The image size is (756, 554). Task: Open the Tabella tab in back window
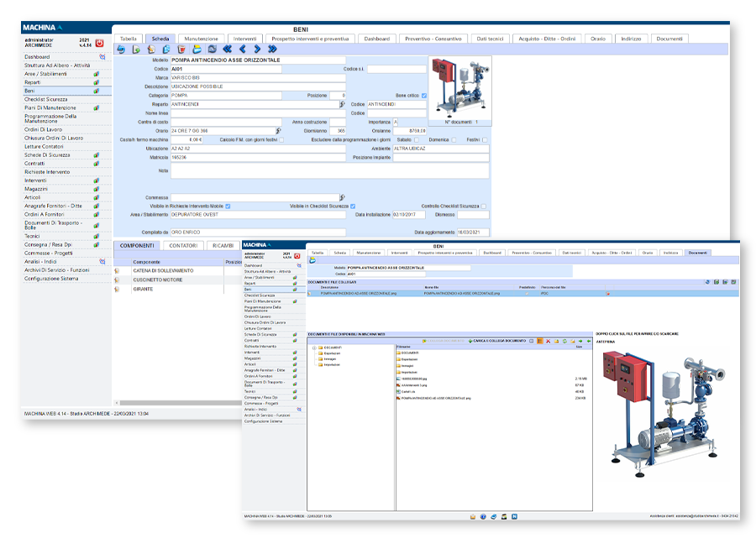(129, 39)
